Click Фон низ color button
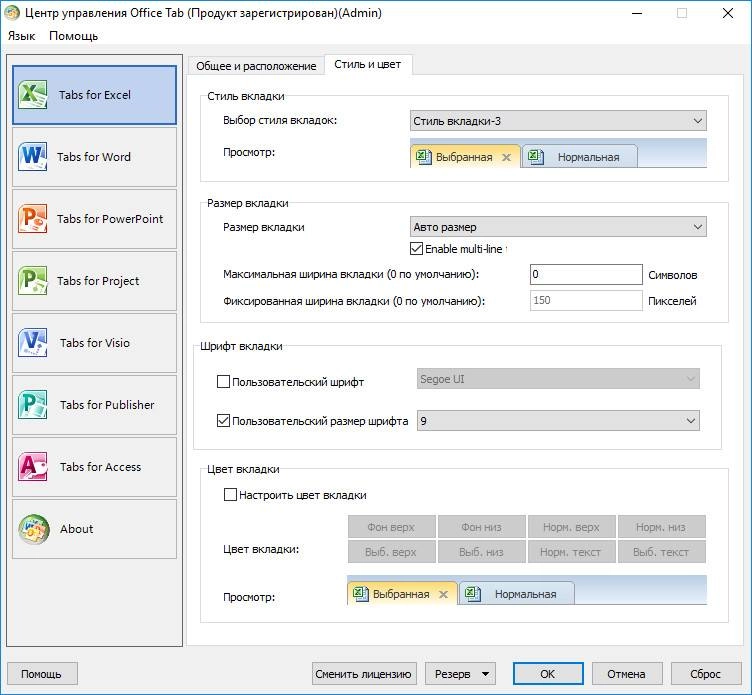The width and height of the screenshot is (752, 695). pos(482,527)
